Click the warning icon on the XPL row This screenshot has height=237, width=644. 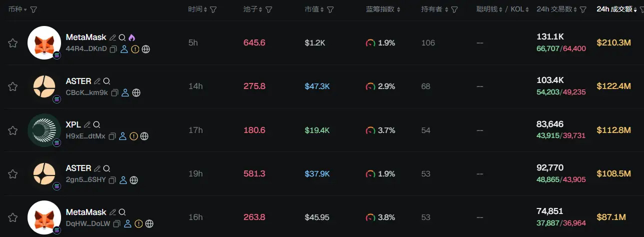(x=134, y=136)
